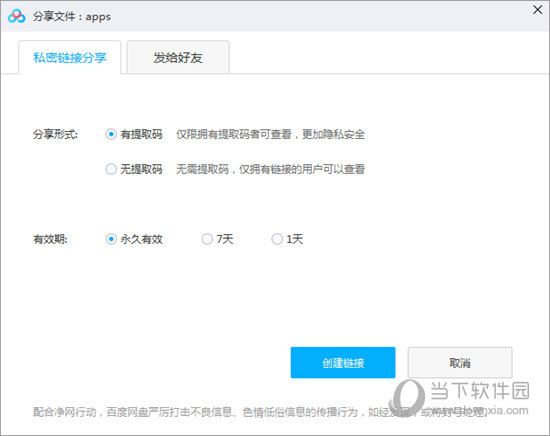Viewport: 550px width, 436px height.
Task: Click the 分享形式 label
Action: (x=55, y=134)
